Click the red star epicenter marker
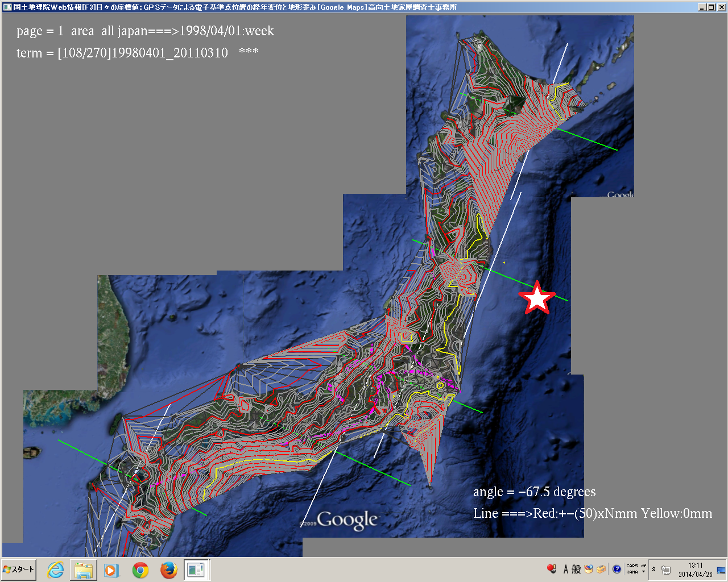Image resolution: width=728 pixels, height=582 pixels. coord(536,298)
